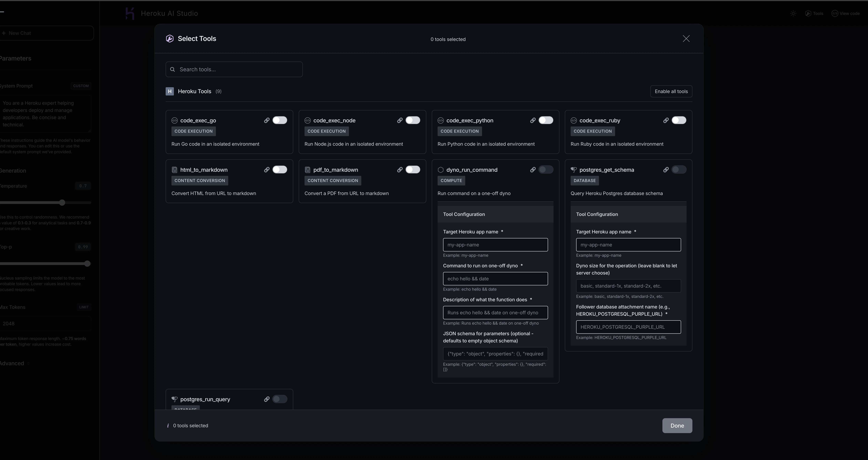Click the Enable all tools button
The height and width of the screenshot is (460, 868).
[x=671, y=91]
